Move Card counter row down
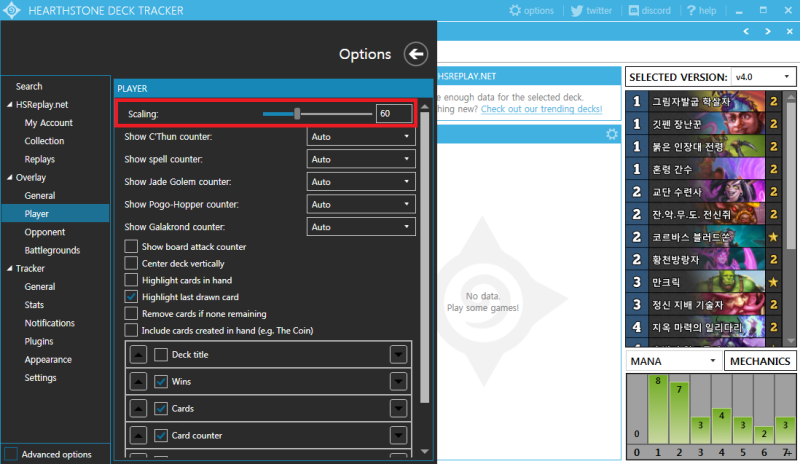The height and width of the screenshot is (464, 800). pyautogui.click(x=398, y=436)
